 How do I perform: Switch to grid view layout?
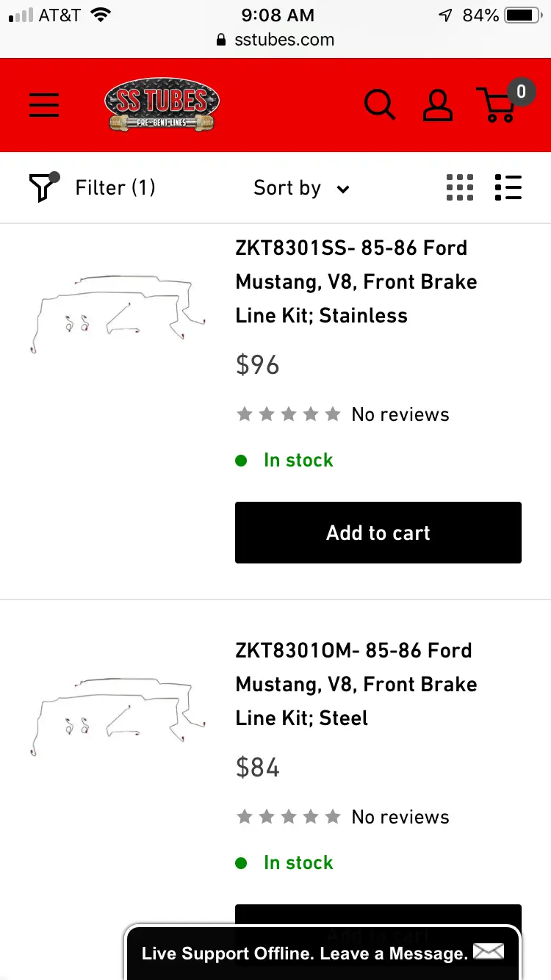(x=460, y=187)
